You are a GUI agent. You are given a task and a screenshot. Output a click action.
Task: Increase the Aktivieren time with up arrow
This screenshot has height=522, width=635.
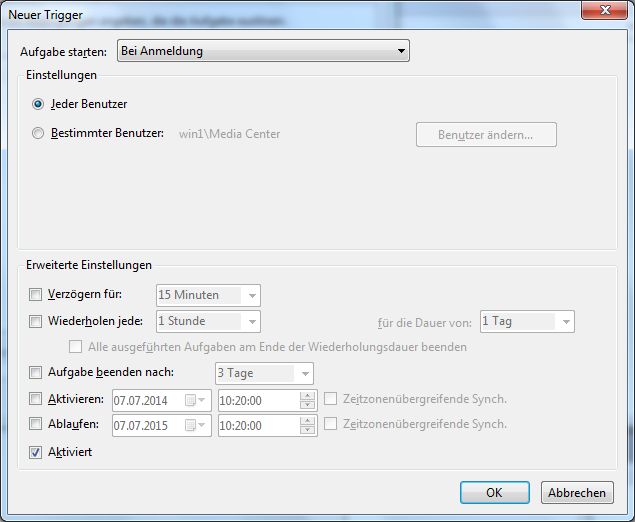click(x=308, y=396)
